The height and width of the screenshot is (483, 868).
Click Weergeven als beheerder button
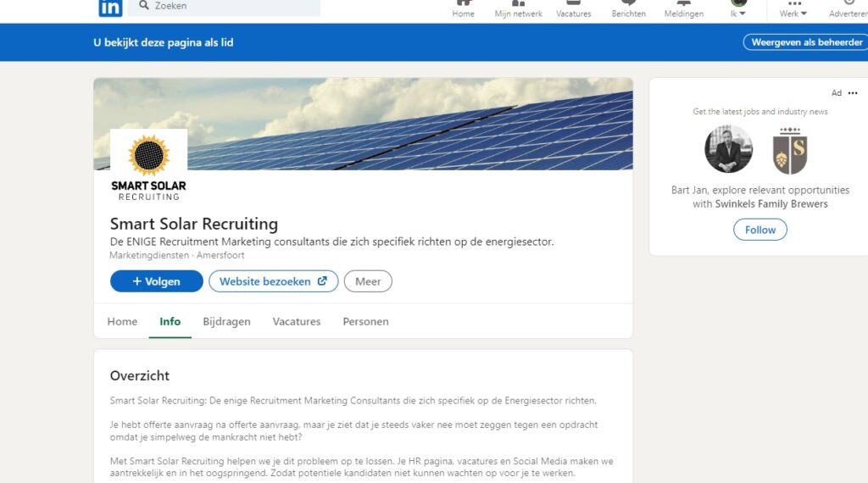[806, 42]
